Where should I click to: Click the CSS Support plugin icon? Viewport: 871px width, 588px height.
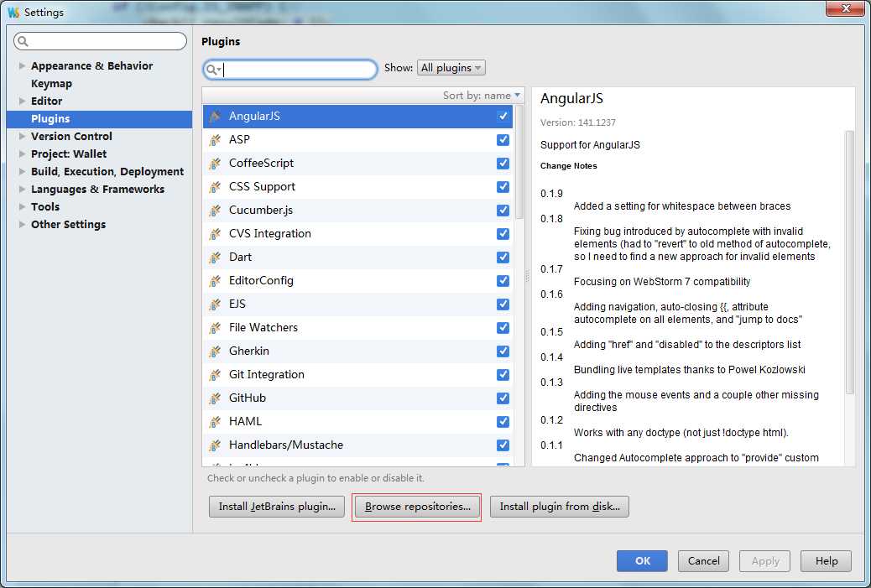coord(215,186)
